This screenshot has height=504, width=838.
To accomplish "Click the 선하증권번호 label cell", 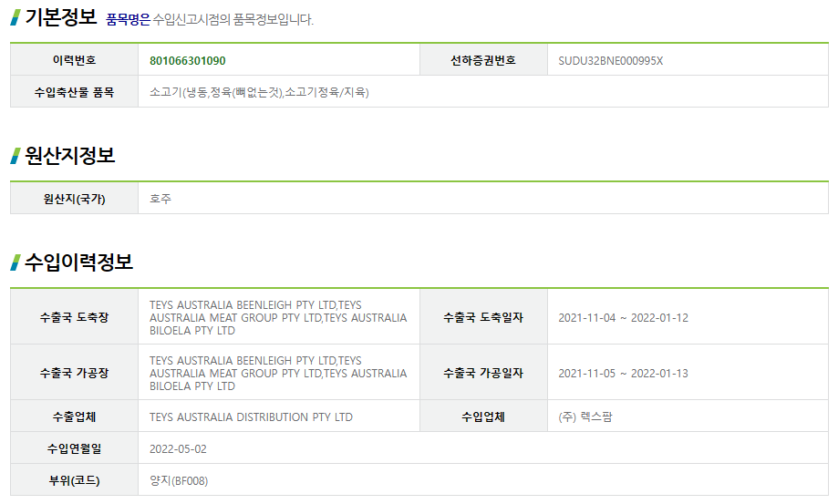I will 483,60.
